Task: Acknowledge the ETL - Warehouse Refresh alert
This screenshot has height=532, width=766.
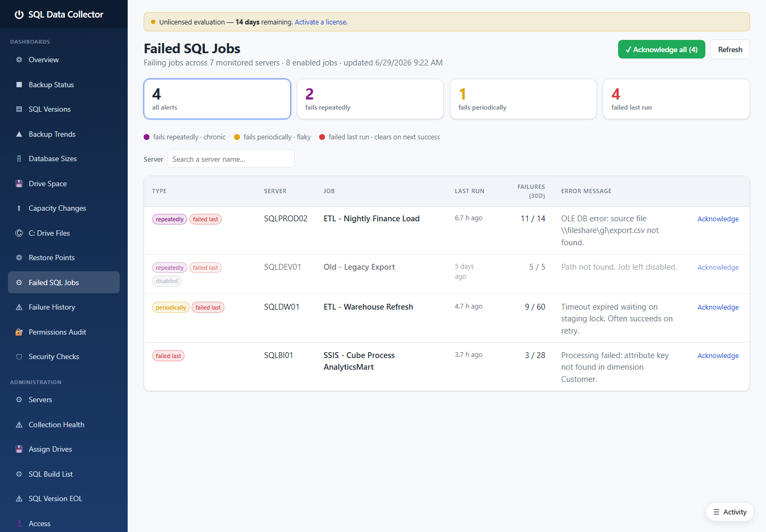Action: (718, 307)
